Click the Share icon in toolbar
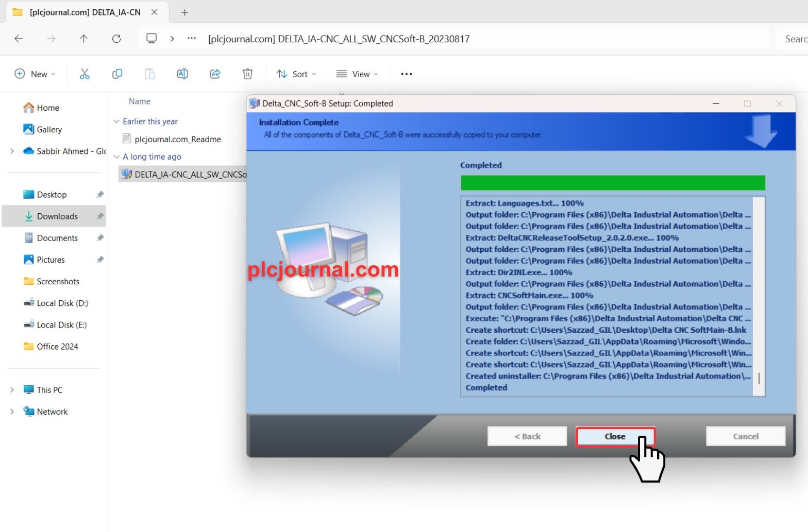808x532 pixels. coord(215,74)
